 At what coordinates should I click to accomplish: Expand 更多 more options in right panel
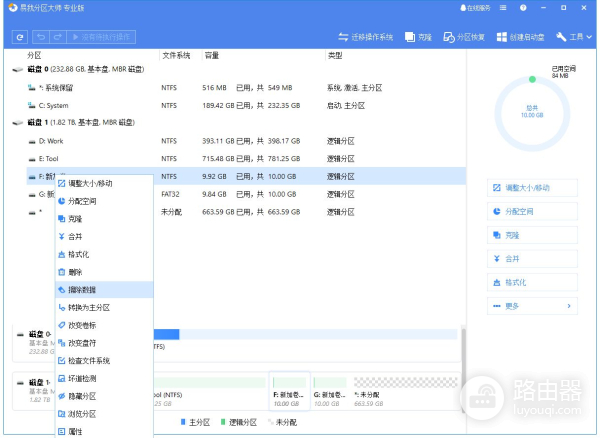tap(532, 306)
